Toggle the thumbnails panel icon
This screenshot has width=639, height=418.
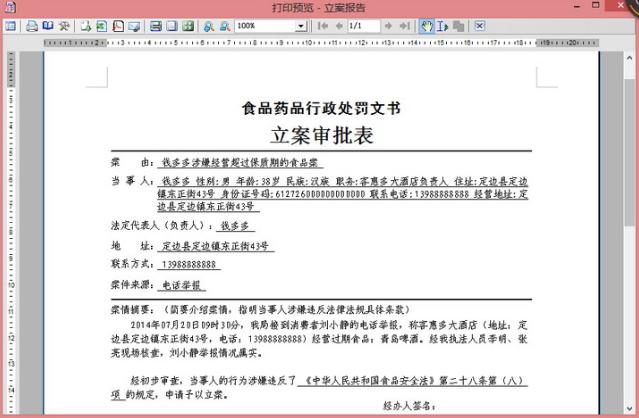click(10, 26)
